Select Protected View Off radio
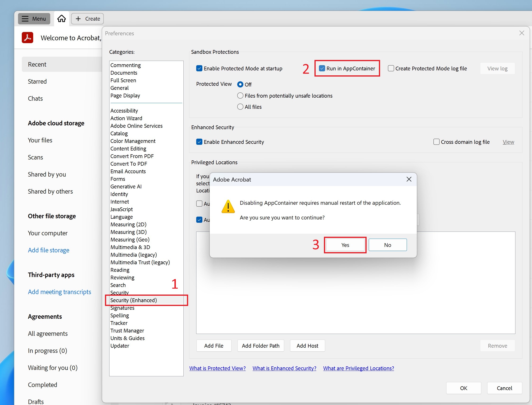 click(240, 84)
